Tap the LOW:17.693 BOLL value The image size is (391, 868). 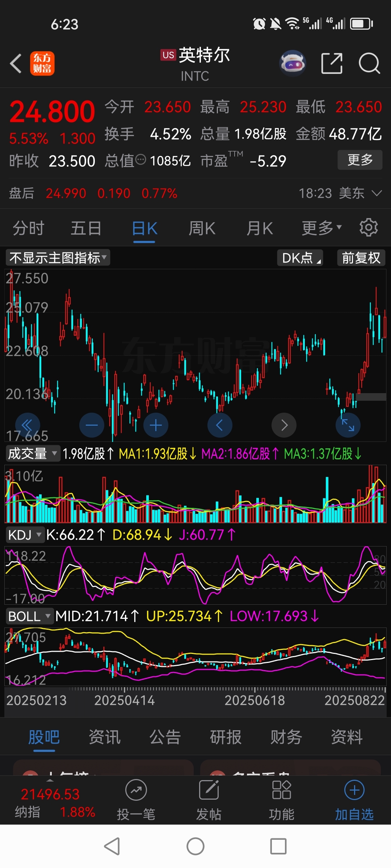click(x=274, y=616)
